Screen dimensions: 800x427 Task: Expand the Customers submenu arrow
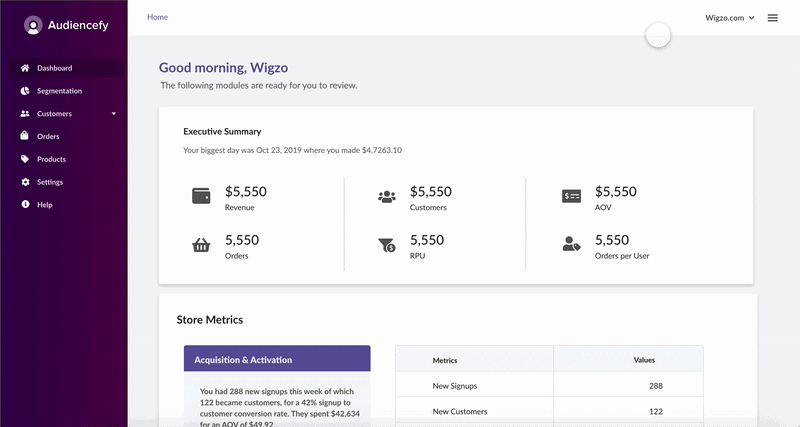(114, 114)
